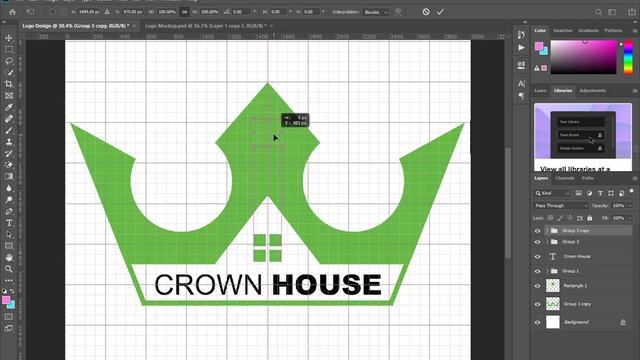Open the Edit Toolbar ellipsis

click(9, 280)
